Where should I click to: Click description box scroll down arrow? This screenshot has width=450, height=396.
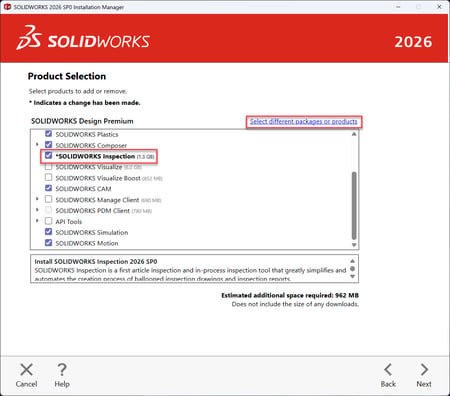[353, 277]
